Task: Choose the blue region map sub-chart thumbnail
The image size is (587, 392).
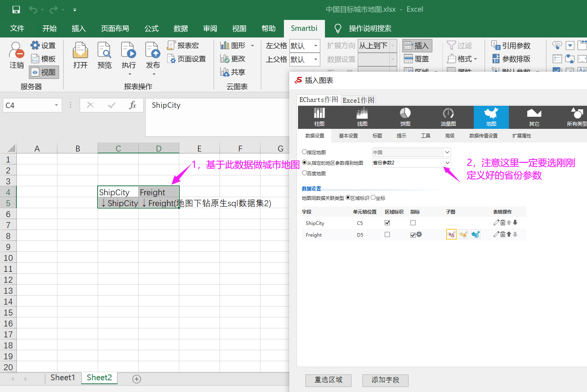Action: coord(476,234)
